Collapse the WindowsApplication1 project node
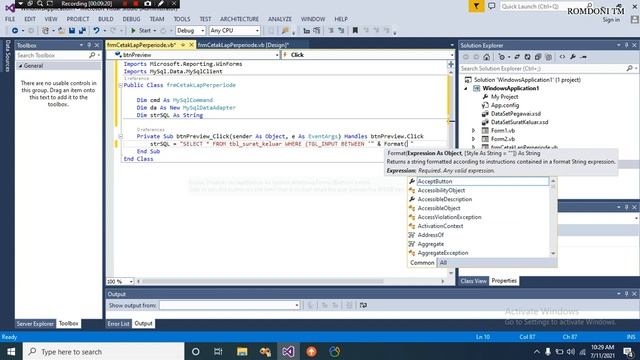Viewport: 640px width, 360px height. (466, 88)
